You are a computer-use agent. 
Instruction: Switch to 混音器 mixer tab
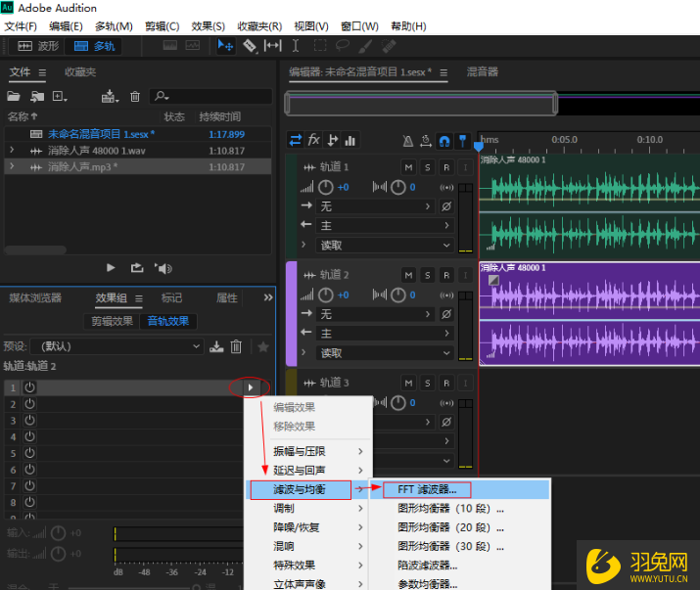click(x=482, y=71)
